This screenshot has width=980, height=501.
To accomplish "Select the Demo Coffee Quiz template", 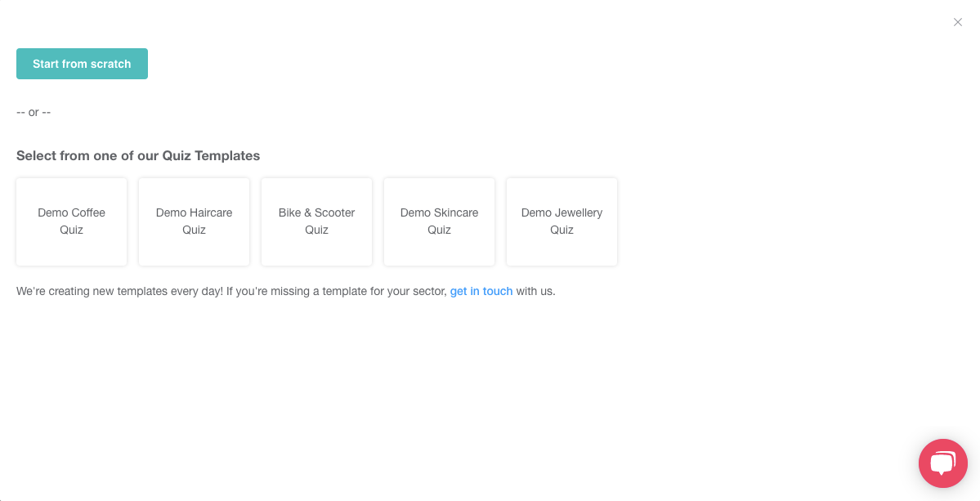I will tap(71, 221).
